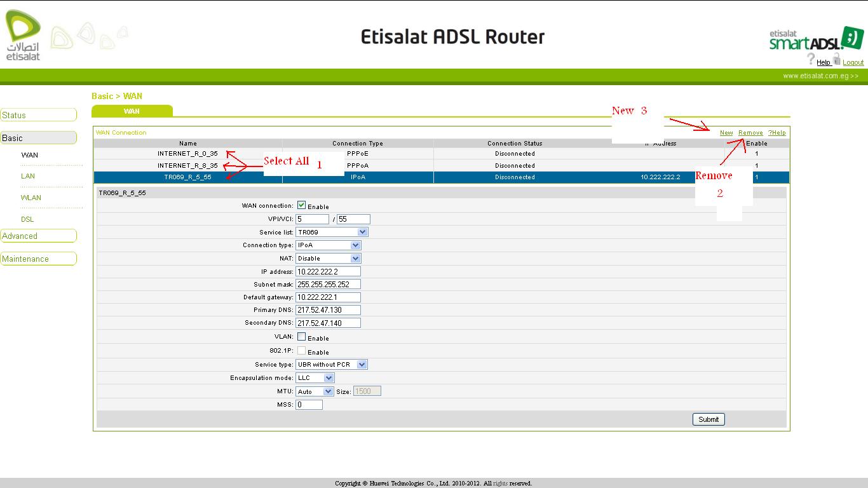
Task: Visit www.etisalat.com.eg link
Action: (820, 76)
